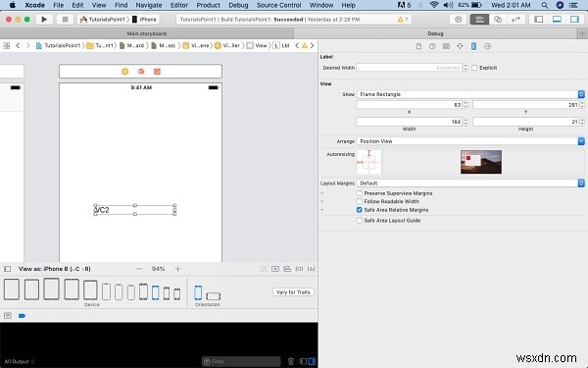588x368 pixels.
Task: Open the Identity inspector
Action: coord(446,46)
